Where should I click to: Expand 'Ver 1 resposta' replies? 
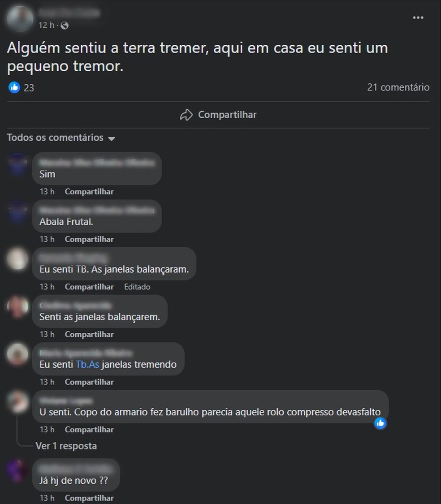point(66,446)
